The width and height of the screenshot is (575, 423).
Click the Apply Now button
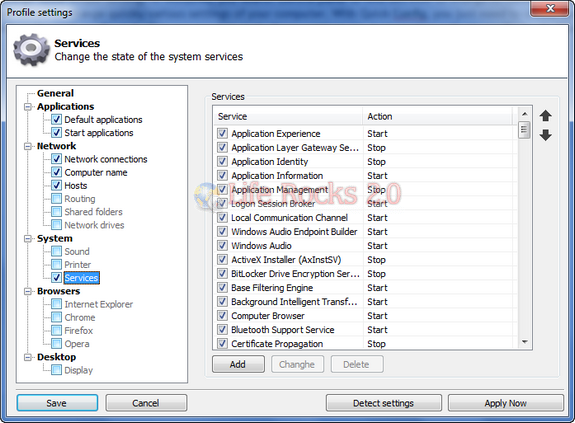point(506,403)
